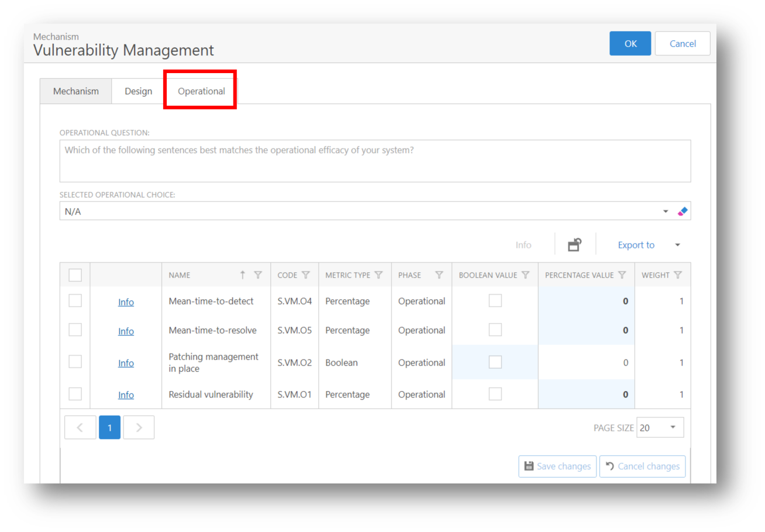Filter the Percentage Value column
765x532 pixels.
point(622,275)
